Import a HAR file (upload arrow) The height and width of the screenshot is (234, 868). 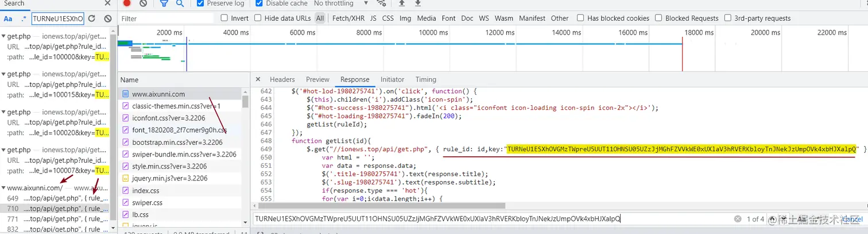click(402, 3)
